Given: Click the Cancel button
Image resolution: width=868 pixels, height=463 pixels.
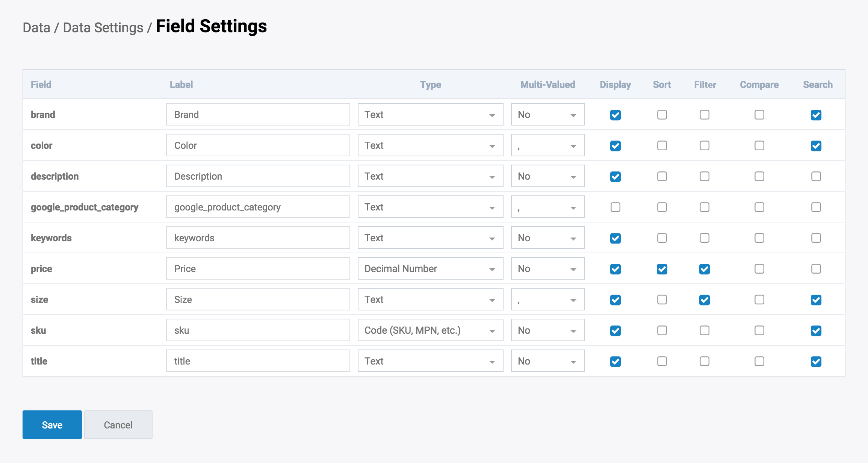Looking at the screenshot, I should (x=118, y=425).
